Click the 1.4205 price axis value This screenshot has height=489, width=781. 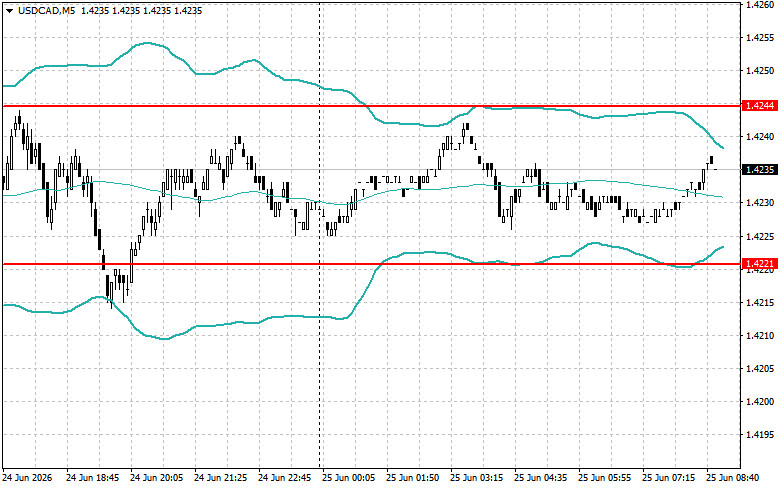[760, 368]
